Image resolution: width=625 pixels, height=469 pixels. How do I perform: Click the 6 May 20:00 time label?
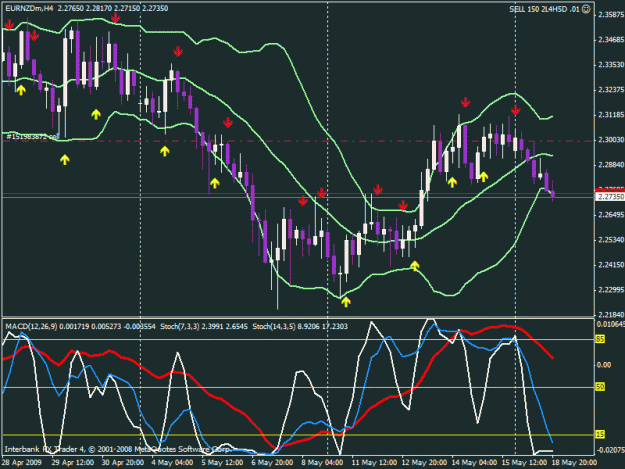[x=272, y=462]
